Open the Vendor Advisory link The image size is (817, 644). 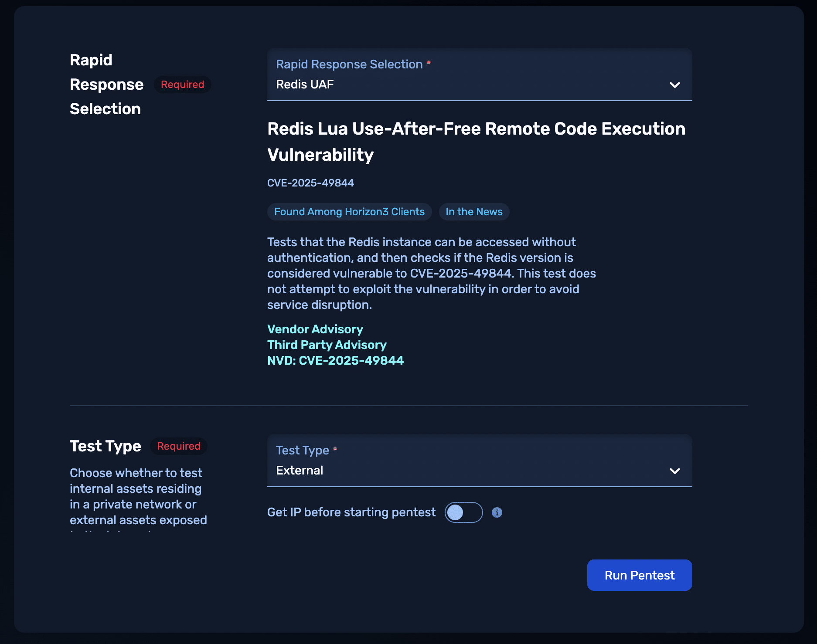pos(315,329)
